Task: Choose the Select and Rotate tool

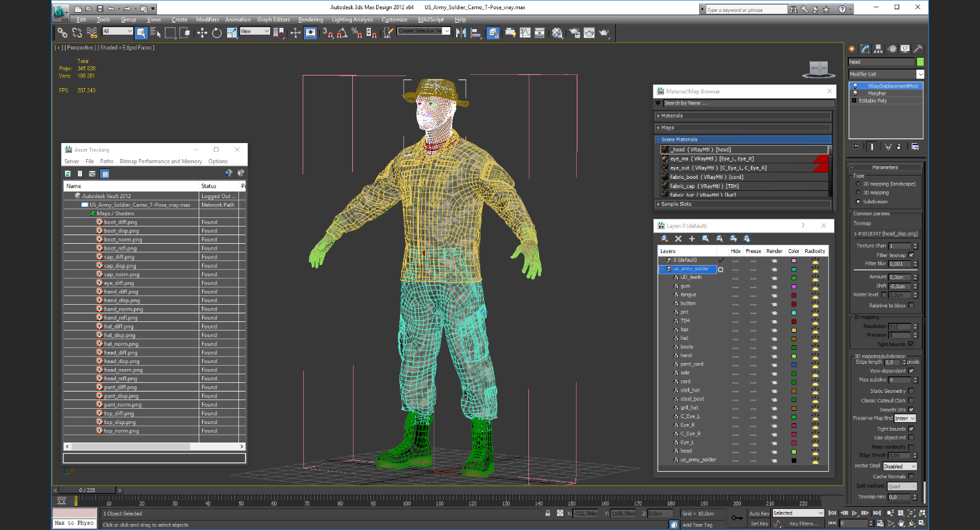Action: click(217, 32)
